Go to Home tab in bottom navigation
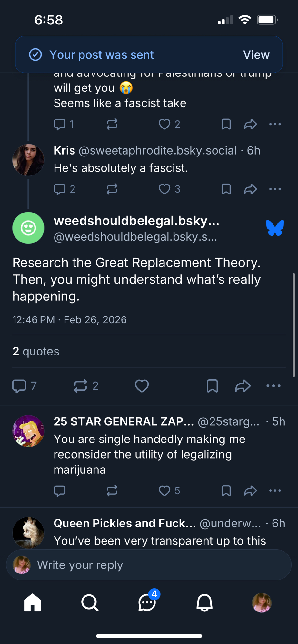Screen dimensions: 298x644 tap(33, 602)
